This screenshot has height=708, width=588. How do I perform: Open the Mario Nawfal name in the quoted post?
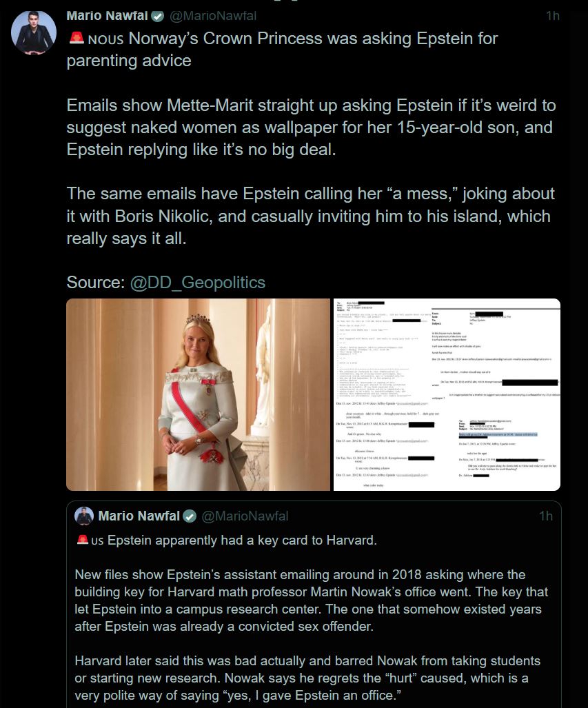pos(139,516)
